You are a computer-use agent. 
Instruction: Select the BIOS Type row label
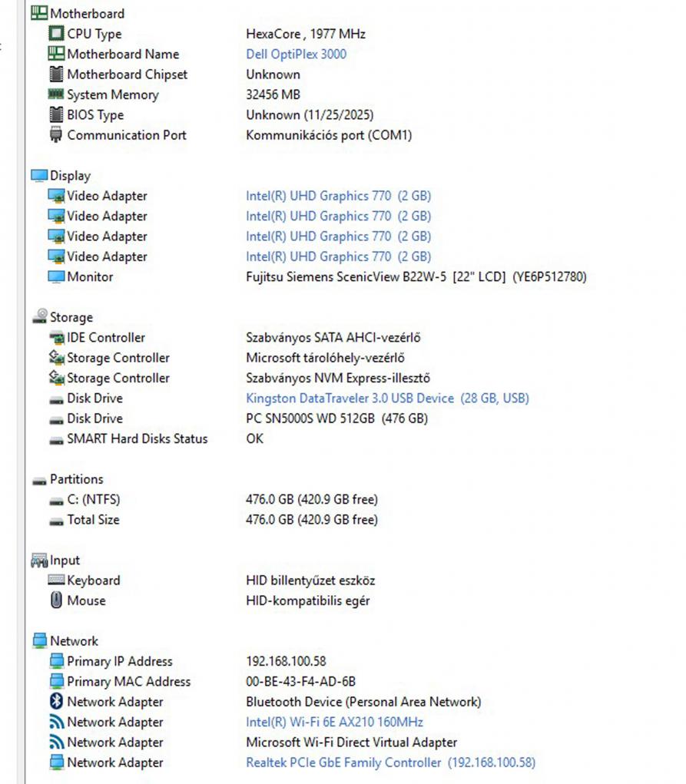(x=95, y=115)
